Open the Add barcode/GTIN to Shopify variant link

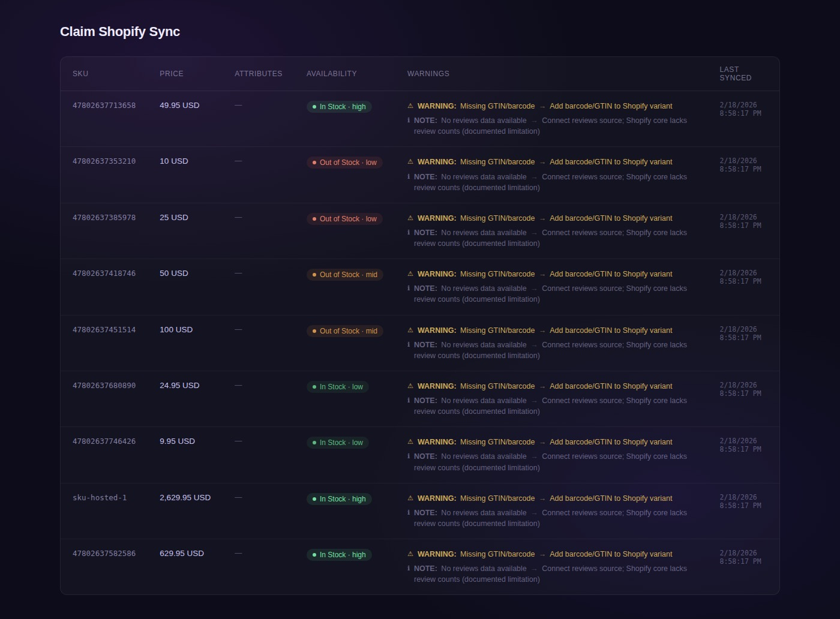(610, 106)
